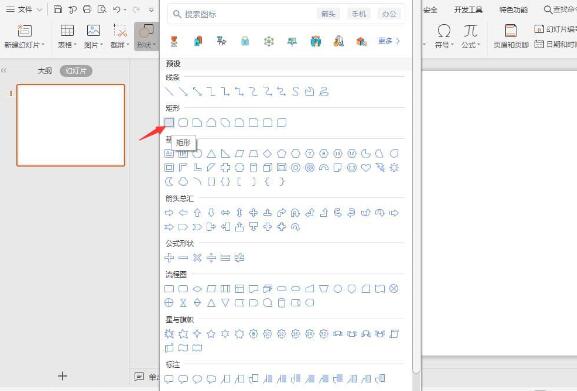Select the Rounded Rectangle shape

pyautogui.click(x=183, y=122)
